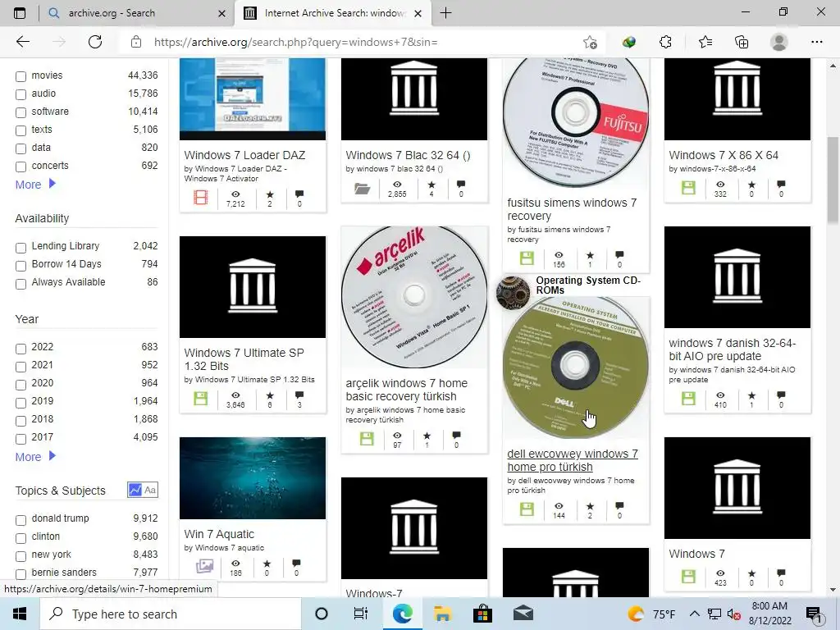
Task: Check the software media type filter
Action: click(21, 112)
